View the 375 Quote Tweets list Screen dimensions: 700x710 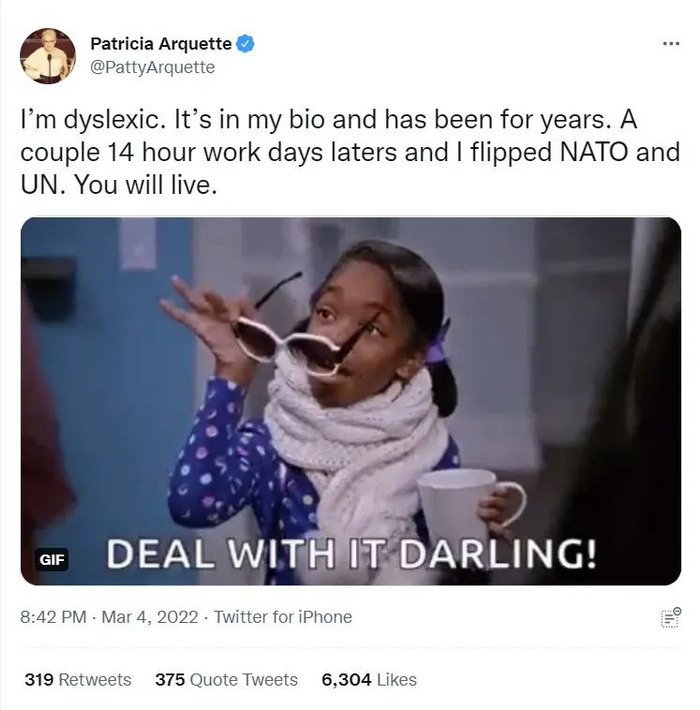pyautogui.click(x=226, y=680)
